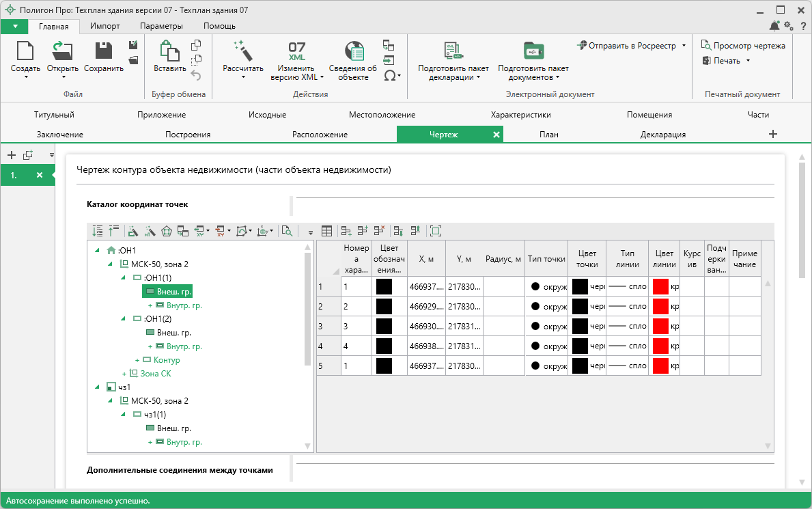Click the Вставить clipboard icon
The image size is (812, 509).
pos(169,51)
